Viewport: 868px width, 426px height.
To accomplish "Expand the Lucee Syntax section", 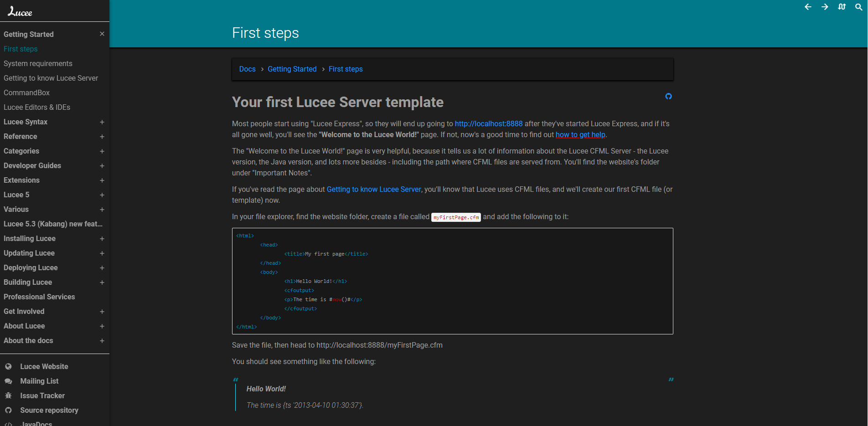I will pyautogui.click(x=102, y=122).
